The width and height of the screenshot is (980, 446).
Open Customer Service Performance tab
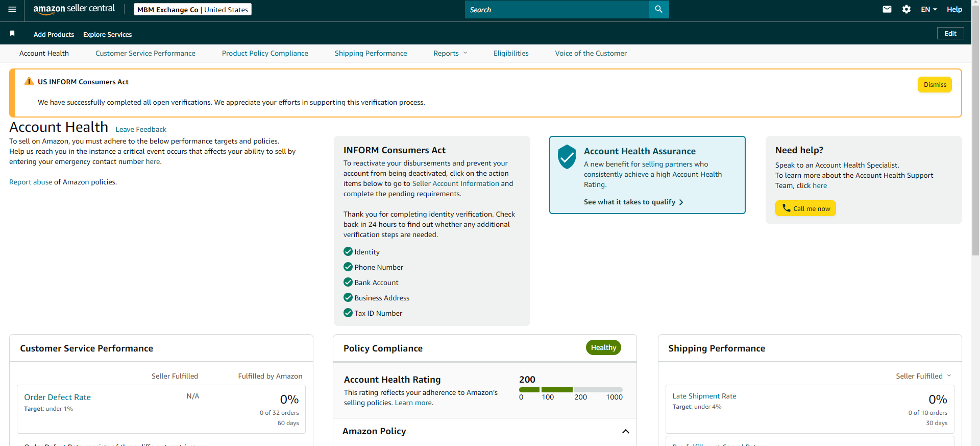coord(145,53)
